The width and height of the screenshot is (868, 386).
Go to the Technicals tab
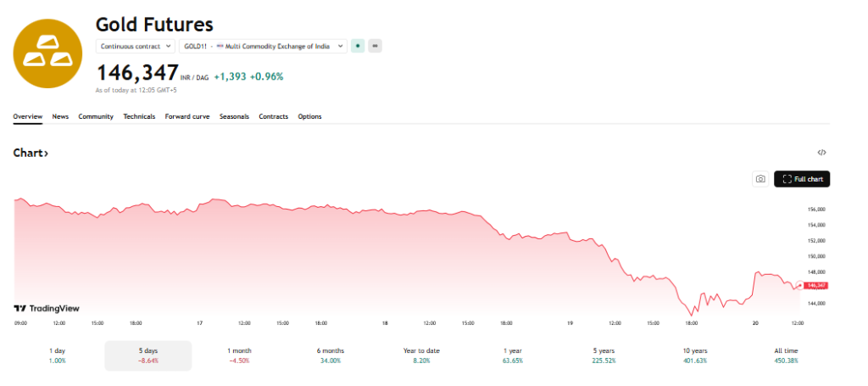[x=139, y=116]
